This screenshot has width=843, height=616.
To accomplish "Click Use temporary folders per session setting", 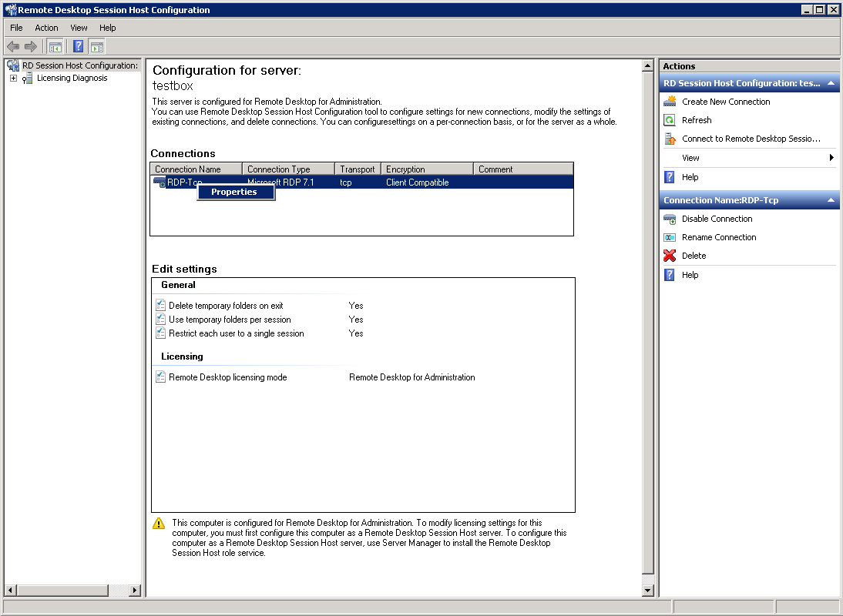I will coord(230,320).
